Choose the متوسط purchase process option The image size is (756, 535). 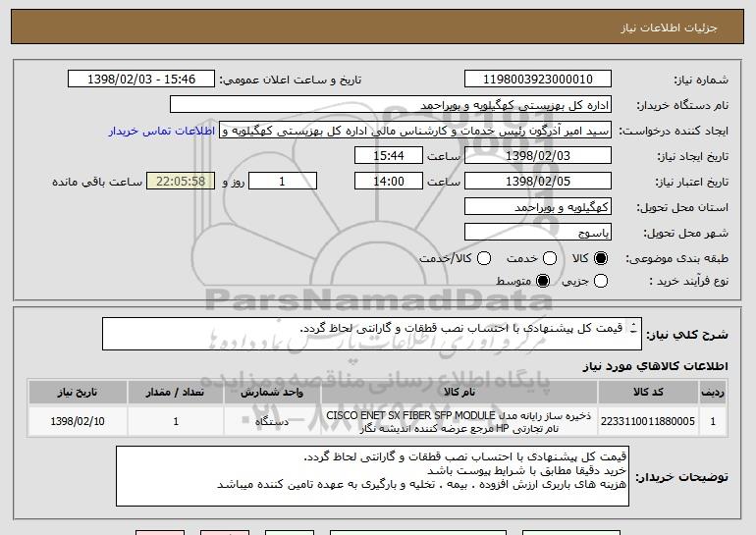(x=543, y=281)
